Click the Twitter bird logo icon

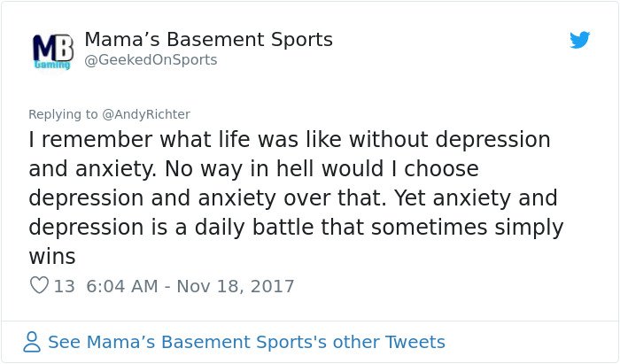(579, 40)
